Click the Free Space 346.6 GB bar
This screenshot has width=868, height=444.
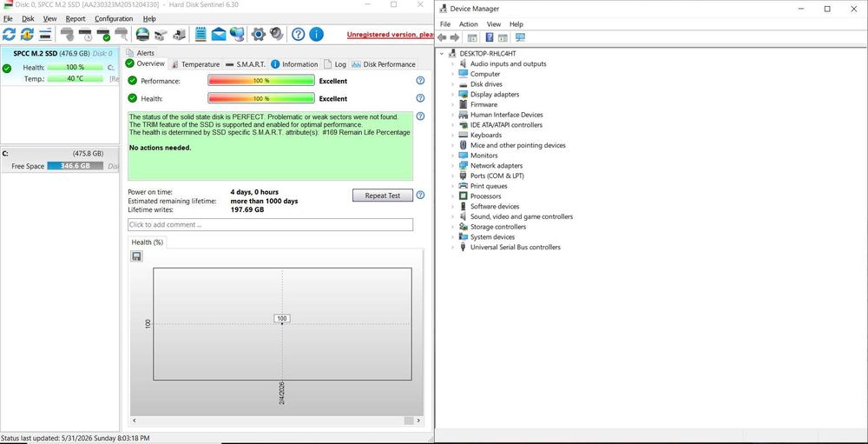pos(76,166)
